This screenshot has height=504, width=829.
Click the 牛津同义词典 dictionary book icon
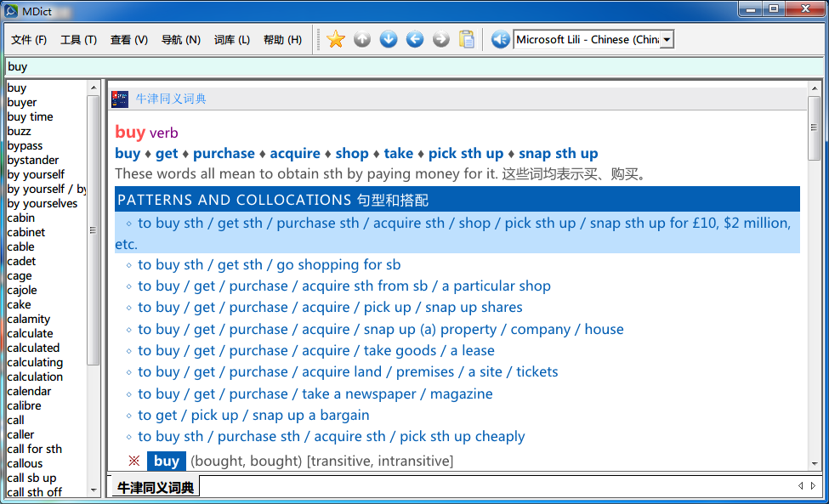120,99
